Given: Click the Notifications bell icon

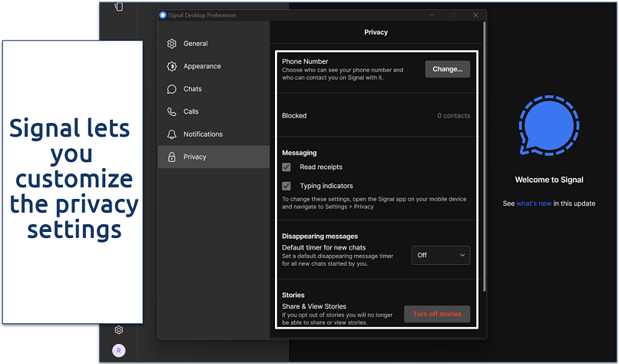Looking at the screenshot, I should (x=171, y=134).
